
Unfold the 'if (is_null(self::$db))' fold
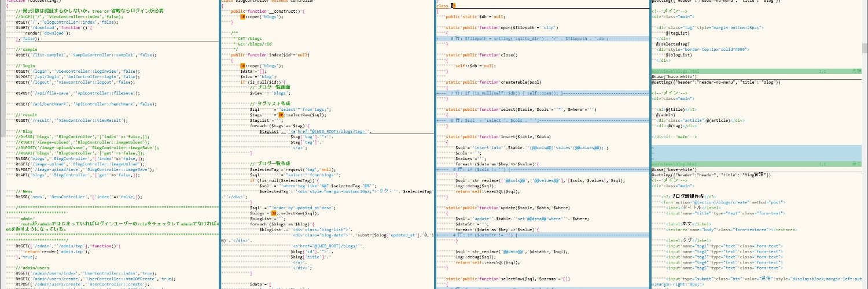[x=543, y=93]
